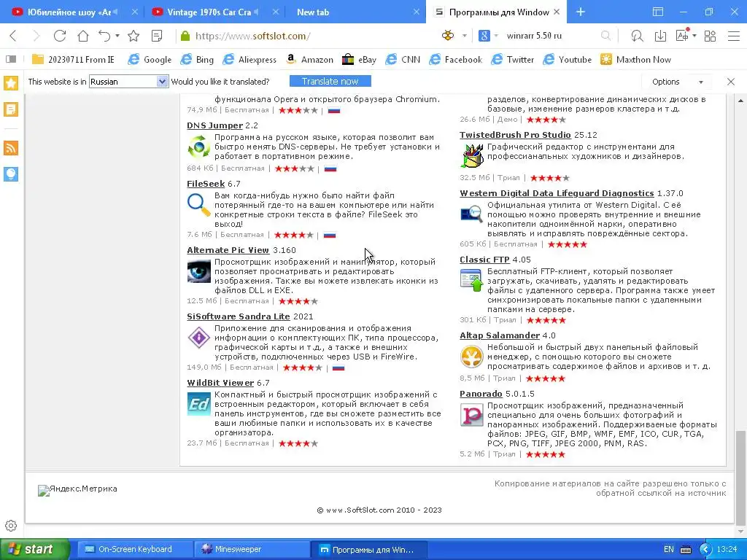
Task: Click the Google search engine icon
Action: pos(484,36)
